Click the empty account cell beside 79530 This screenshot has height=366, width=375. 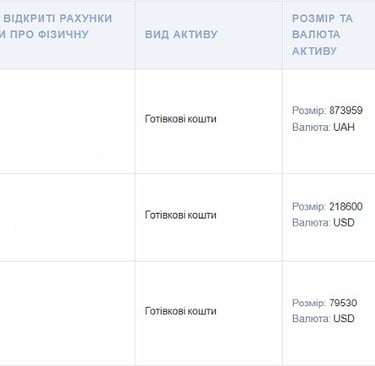click(67, 313)
